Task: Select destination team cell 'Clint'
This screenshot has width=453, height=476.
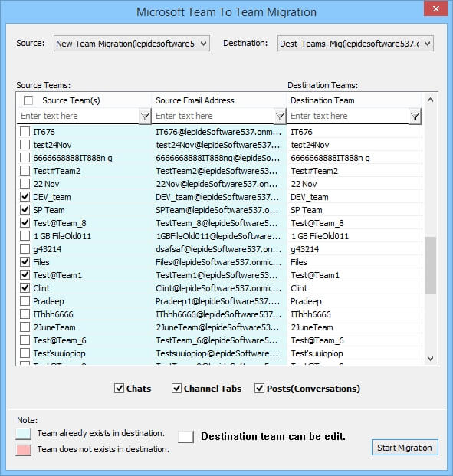Action: pos(354,288)
